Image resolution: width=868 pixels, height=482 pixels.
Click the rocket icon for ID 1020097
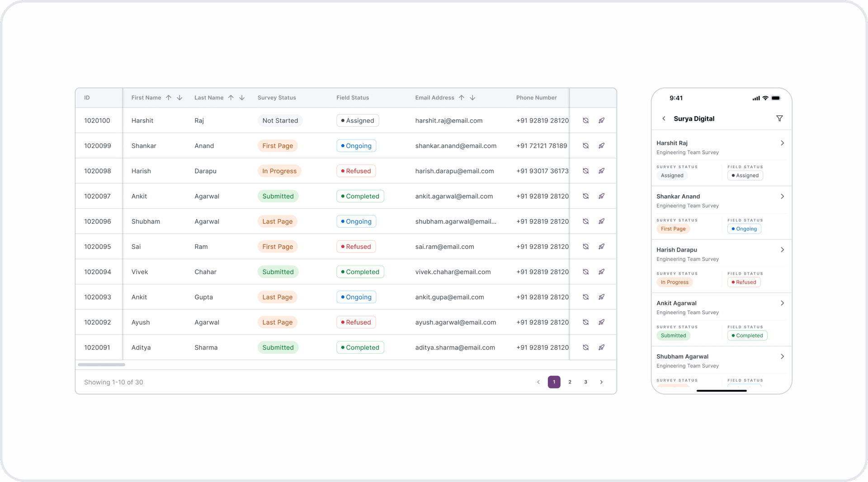click(x=601, y=196)
